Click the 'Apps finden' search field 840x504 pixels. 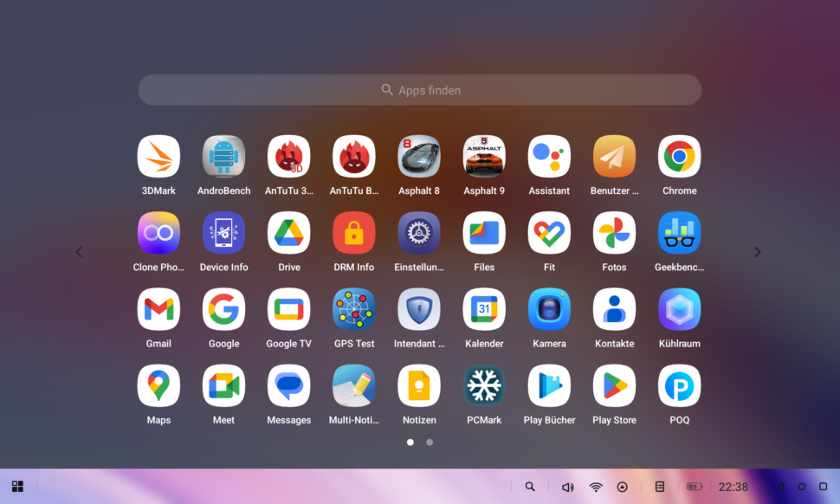(x=420, y=90)
